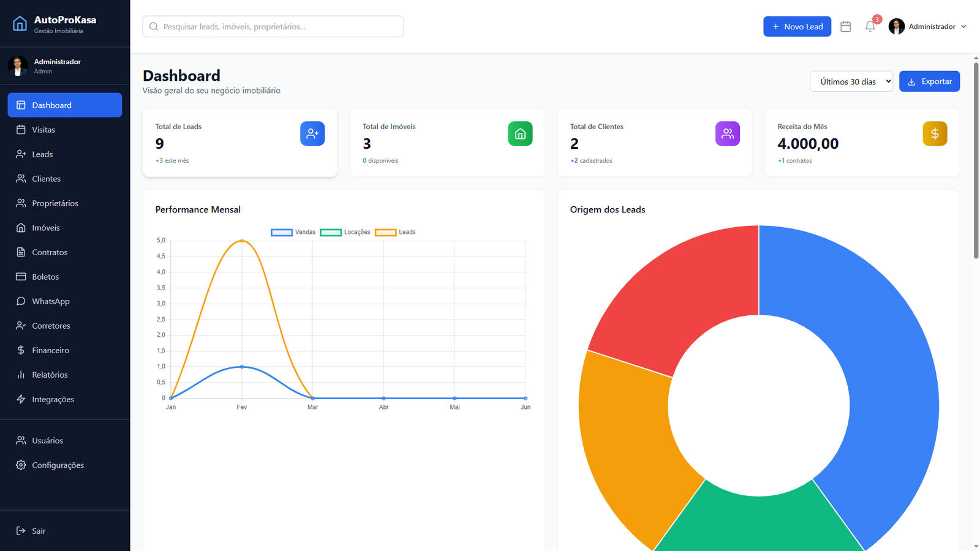
Task: Open the calendar icon in header
Action: [x=845, y=26]
